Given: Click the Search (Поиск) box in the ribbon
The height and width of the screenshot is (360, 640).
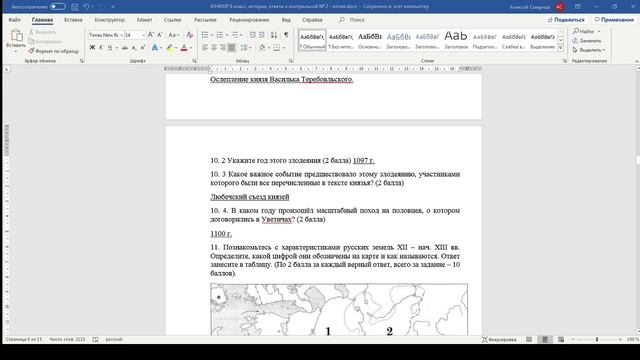Looking at the screenshot, I should (x=351, y=20).
